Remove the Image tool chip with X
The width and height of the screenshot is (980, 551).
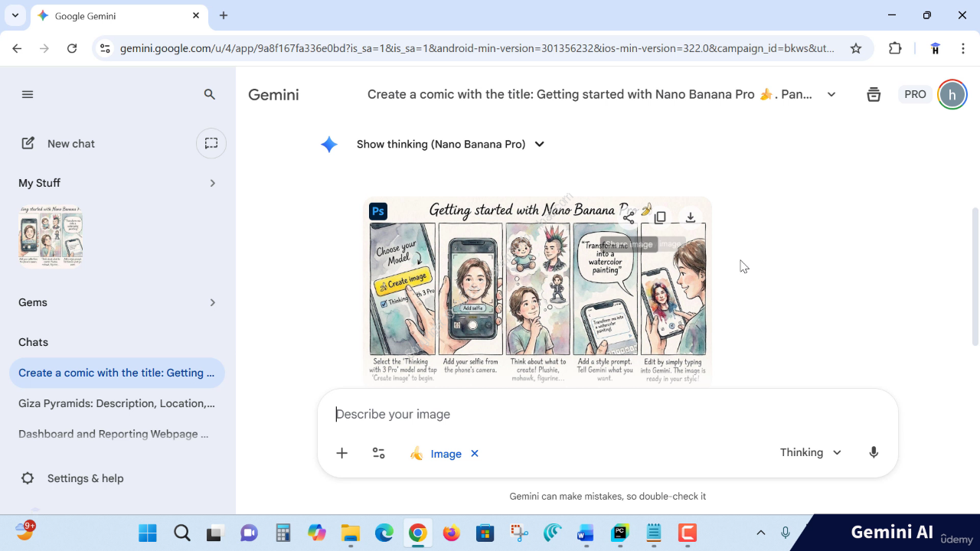point(475,453)
